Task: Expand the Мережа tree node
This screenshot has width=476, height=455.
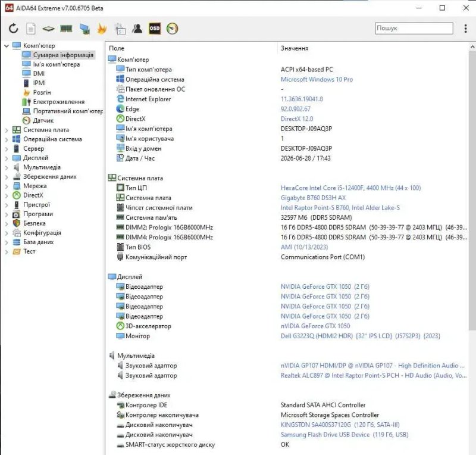Action: 7,186
